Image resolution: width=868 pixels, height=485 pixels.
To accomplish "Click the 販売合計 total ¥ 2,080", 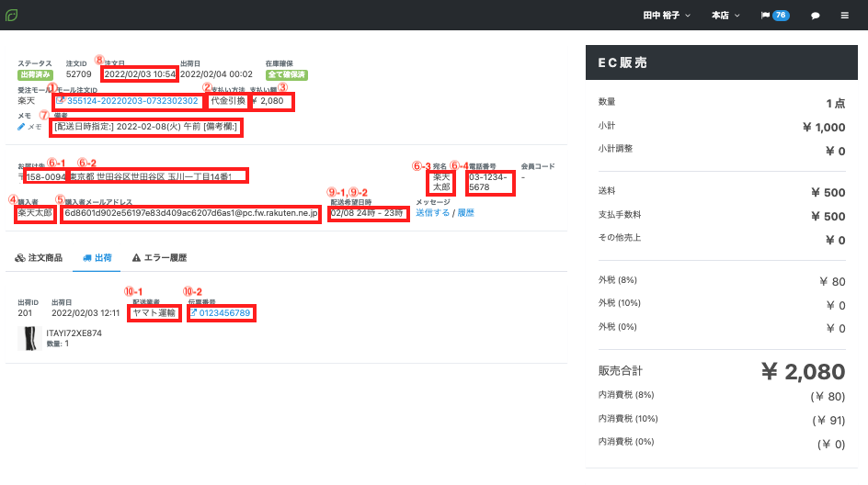I will 803,372.
